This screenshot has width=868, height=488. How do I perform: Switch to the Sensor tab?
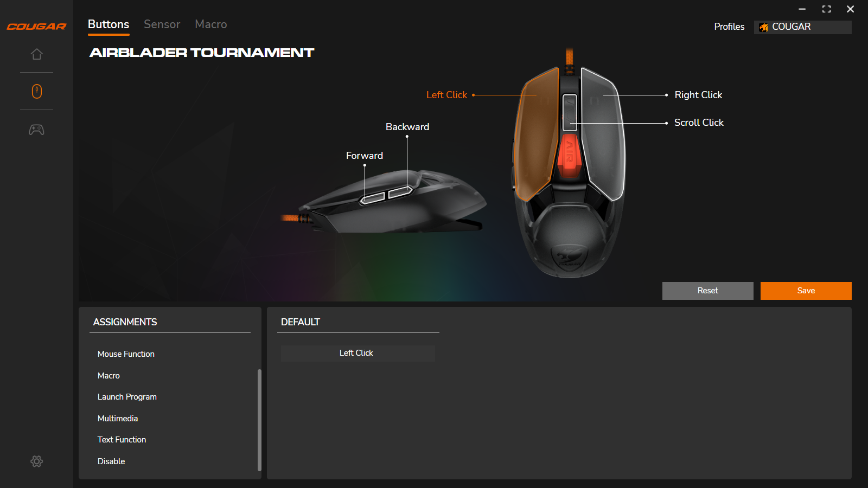[162, 24]
